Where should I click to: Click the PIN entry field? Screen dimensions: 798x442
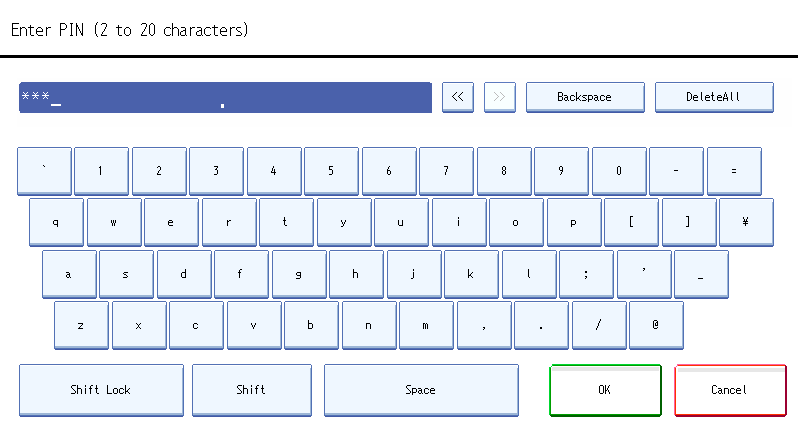(x=225, y=97)
